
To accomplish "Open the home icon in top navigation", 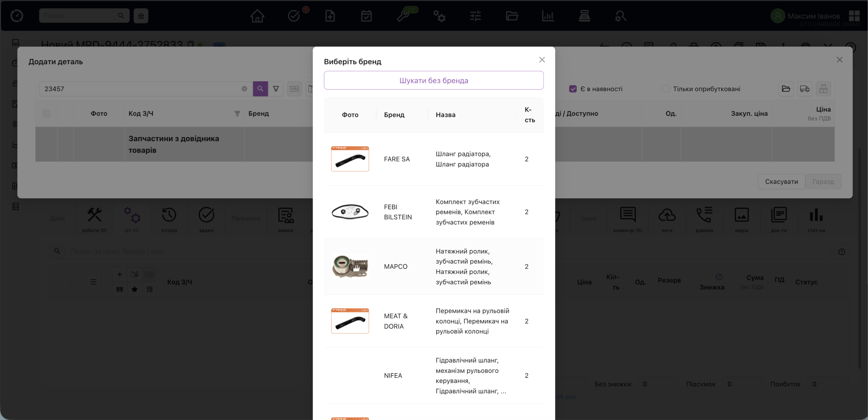I will pos(257,16).
